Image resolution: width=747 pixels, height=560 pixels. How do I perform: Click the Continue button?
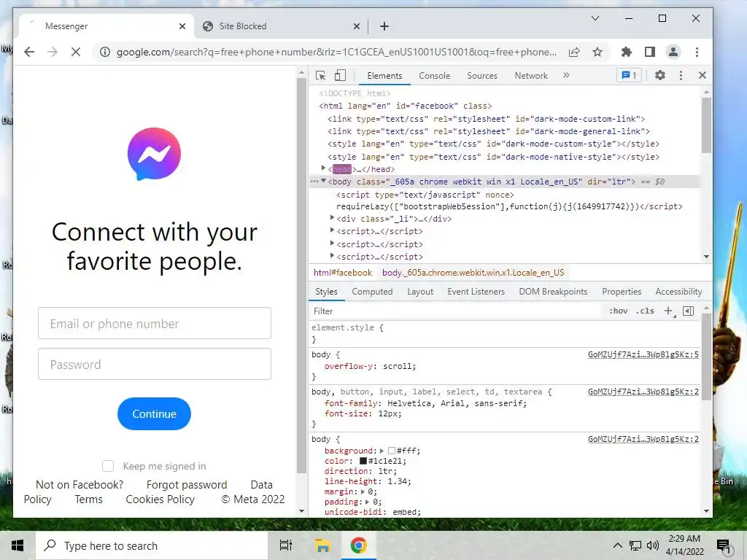click(155, 414)
